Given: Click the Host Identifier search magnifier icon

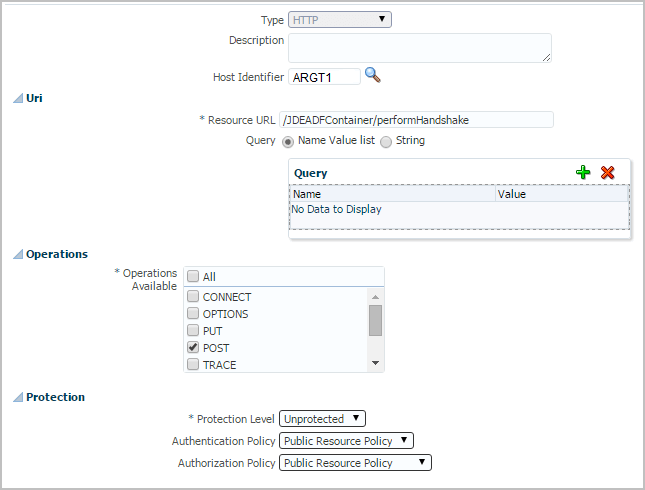Looking at the screenshot, I should pos(373,75).
